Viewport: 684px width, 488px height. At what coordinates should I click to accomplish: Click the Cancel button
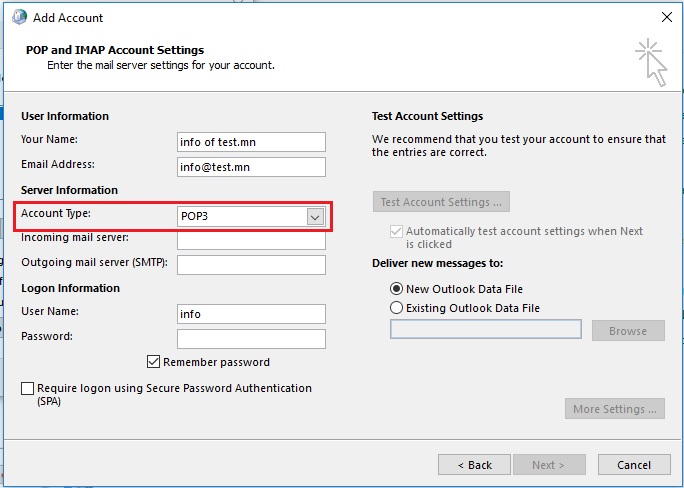(634, 465)
